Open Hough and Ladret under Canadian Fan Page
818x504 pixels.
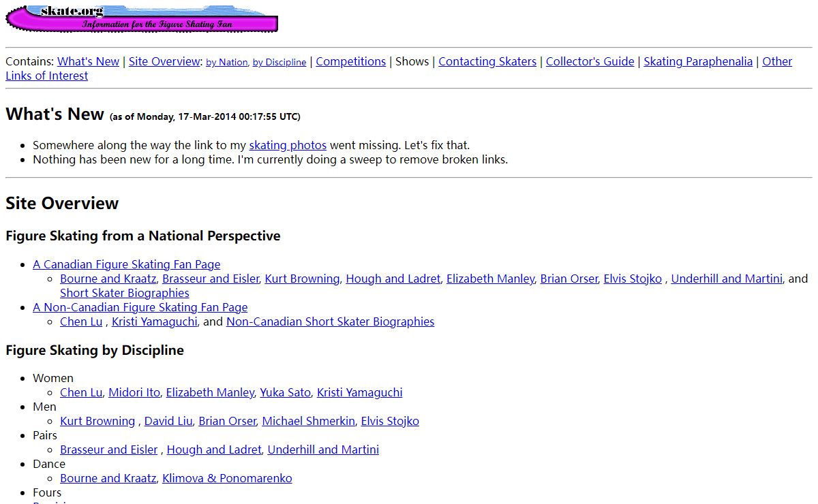pos(393,279)
